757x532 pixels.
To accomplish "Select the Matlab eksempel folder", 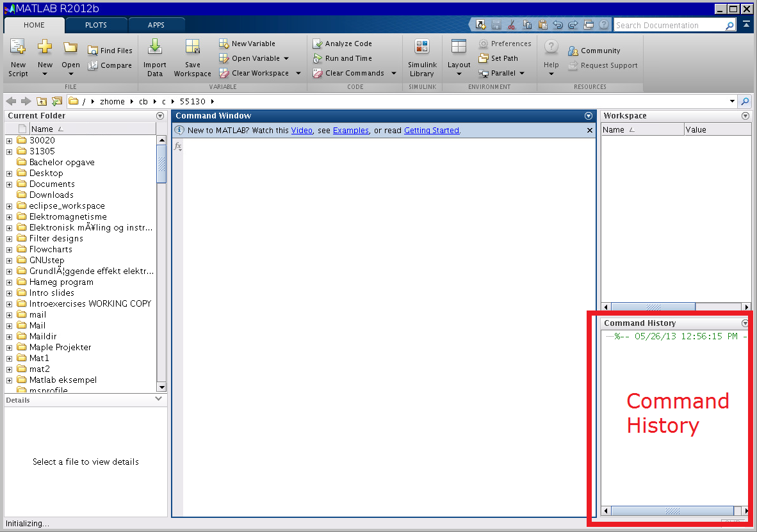I will pyautogui.click(x=63, y=380).
